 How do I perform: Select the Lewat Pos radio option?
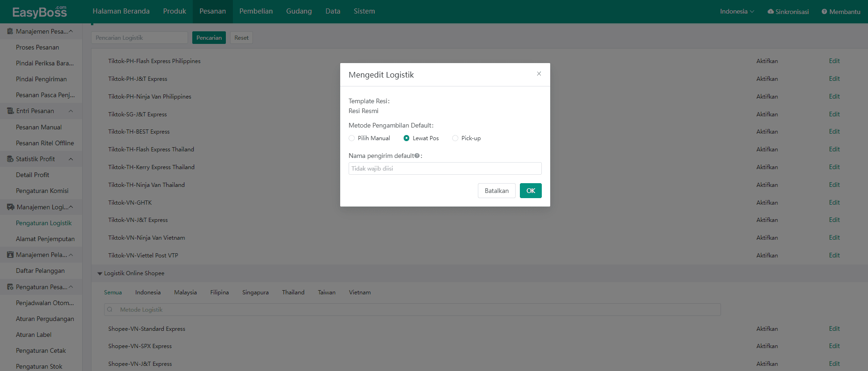406,138
